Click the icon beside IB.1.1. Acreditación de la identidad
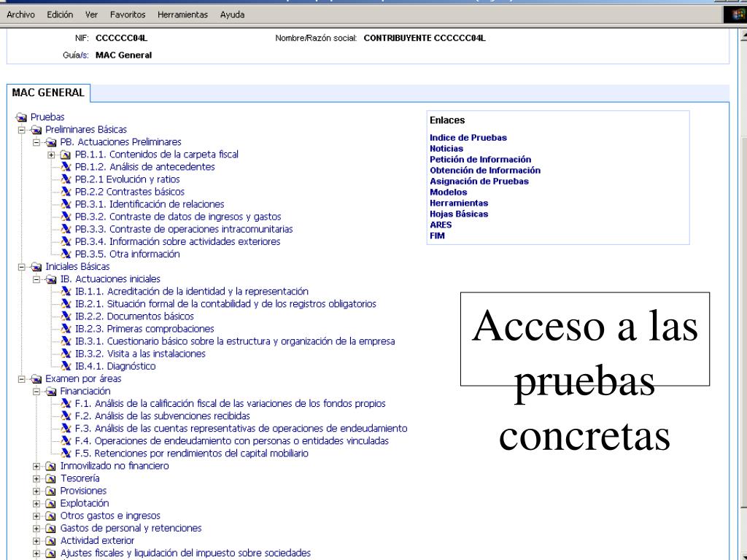 click(66, 292)
